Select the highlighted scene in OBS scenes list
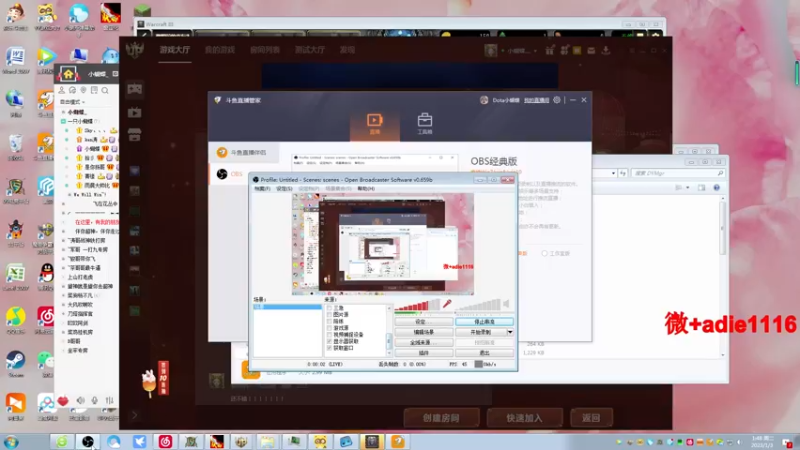This screenshot has width=800, height=450. [x=287, y=307]
